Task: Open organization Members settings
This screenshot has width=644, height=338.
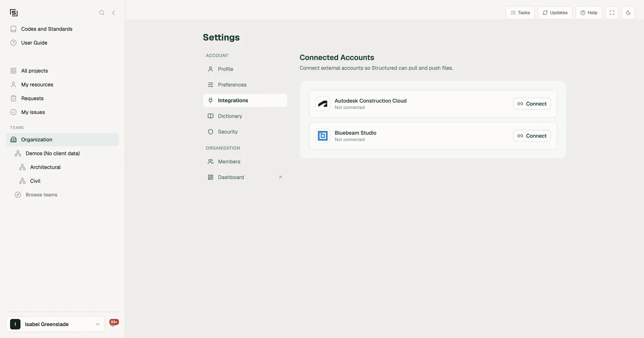Action: [245, 162]
